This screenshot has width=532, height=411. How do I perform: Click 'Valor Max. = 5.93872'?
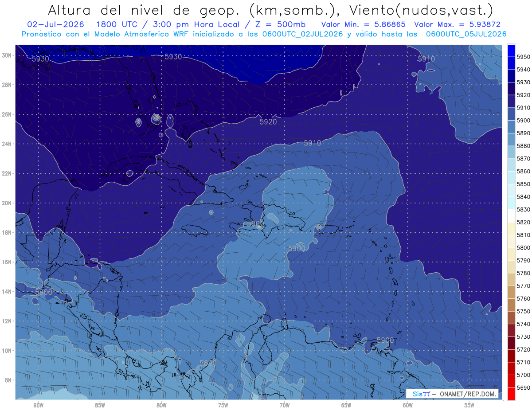coord(457,24)
